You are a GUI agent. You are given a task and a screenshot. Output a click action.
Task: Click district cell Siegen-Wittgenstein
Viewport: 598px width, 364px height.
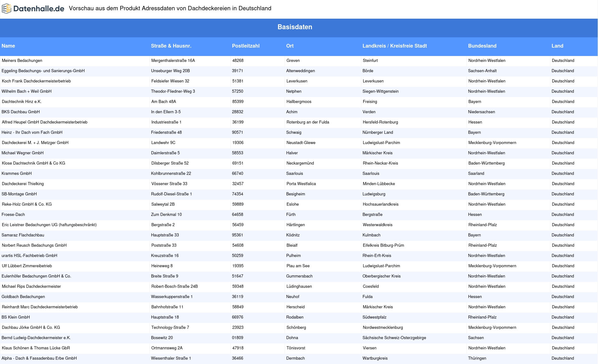381,91
